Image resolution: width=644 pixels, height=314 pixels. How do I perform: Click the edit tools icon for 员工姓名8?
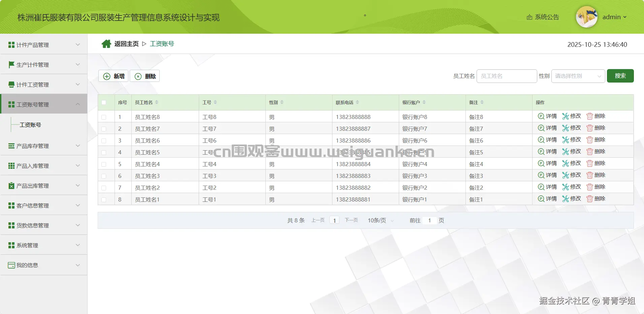click(566, 116)
